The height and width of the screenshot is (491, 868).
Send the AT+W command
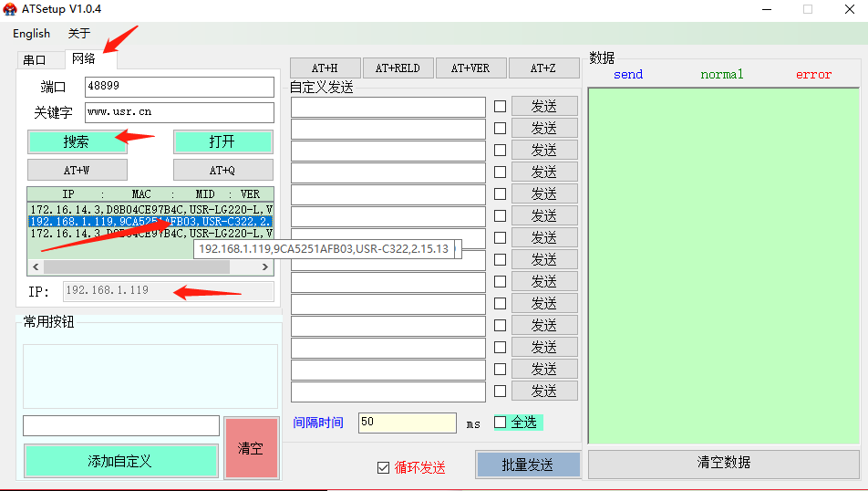point(77,170)
